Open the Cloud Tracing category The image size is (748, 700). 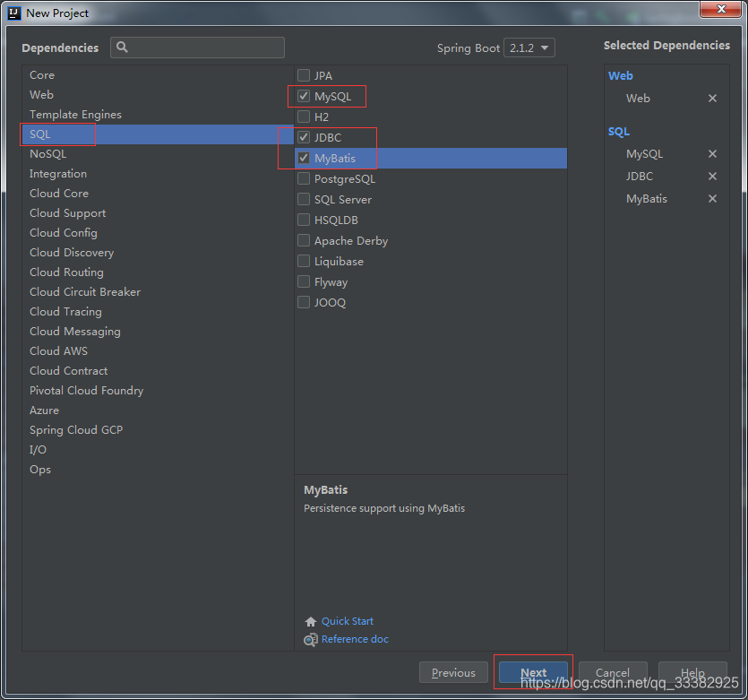tap(158, 312)
